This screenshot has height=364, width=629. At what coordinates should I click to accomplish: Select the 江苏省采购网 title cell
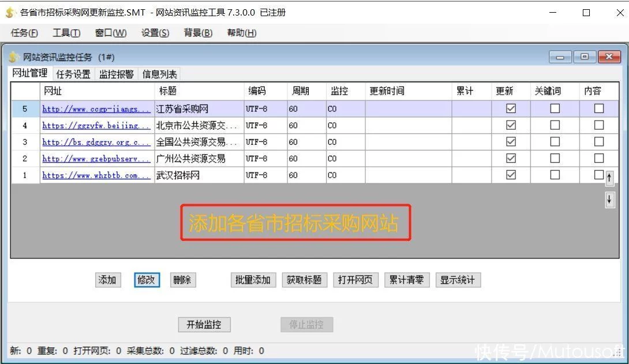(199, 108)
